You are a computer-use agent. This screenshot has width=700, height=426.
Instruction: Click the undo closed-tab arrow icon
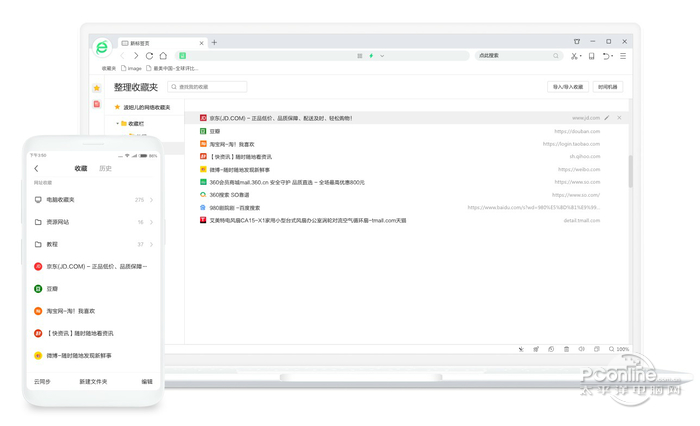click(x=607, y=56)
